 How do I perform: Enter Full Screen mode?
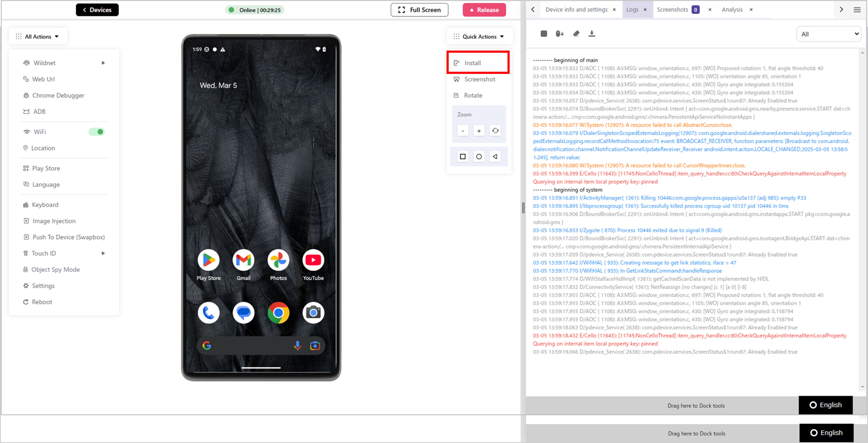point(419,10)
